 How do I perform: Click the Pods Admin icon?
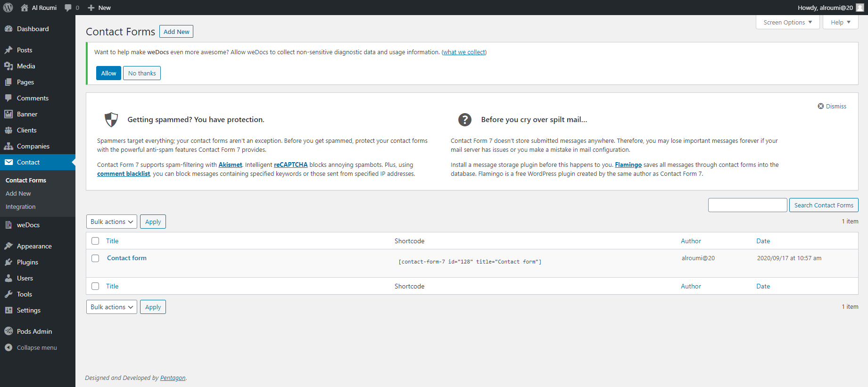(8, 331)
